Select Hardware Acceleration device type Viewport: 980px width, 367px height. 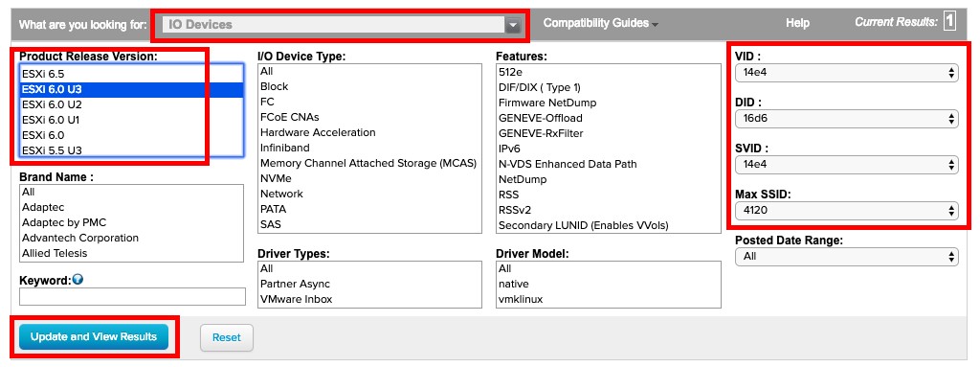(x=369, y=132)
